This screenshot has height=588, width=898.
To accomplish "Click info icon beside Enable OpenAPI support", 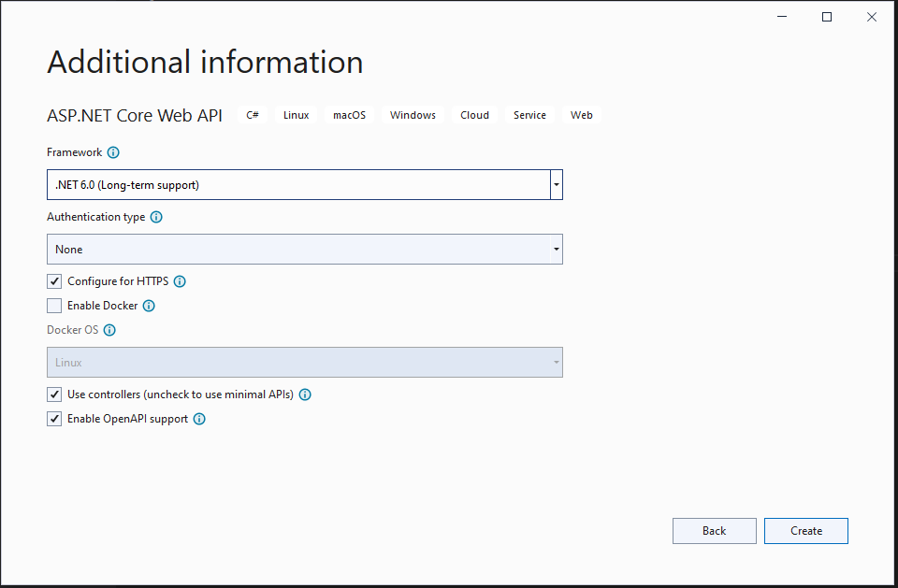I will pyautogui.click(x=199, y=419).
